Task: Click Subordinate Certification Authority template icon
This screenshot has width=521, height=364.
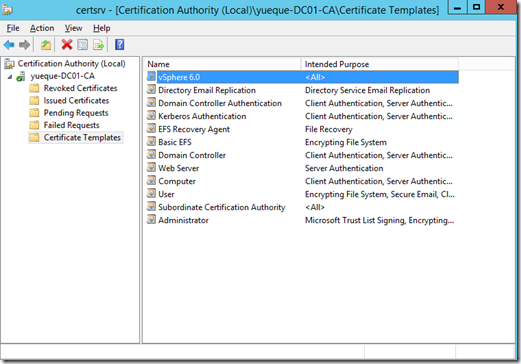Action: [x=151, y=206]
